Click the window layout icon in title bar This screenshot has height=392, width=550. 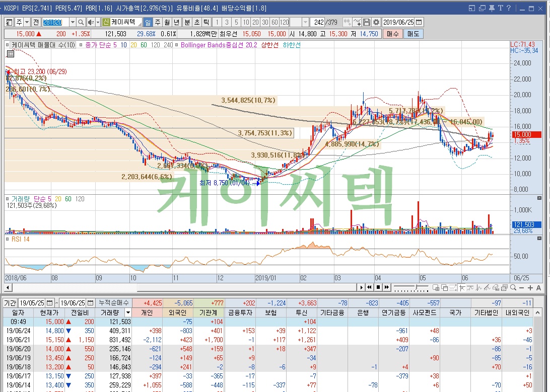pyautogui.click(x=472, y=8)
